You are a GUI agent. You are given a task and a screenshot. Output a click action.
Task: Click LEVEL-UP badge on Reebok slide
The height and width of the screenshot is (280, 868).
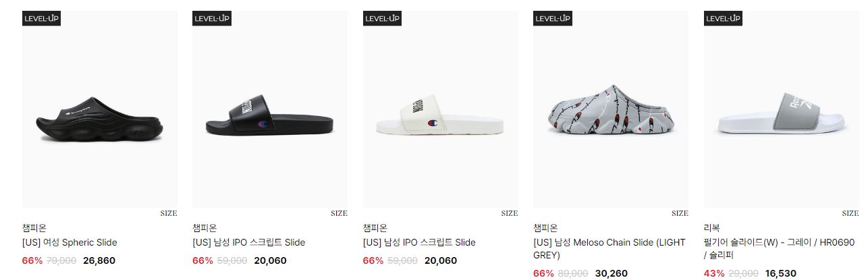(724, 18)
